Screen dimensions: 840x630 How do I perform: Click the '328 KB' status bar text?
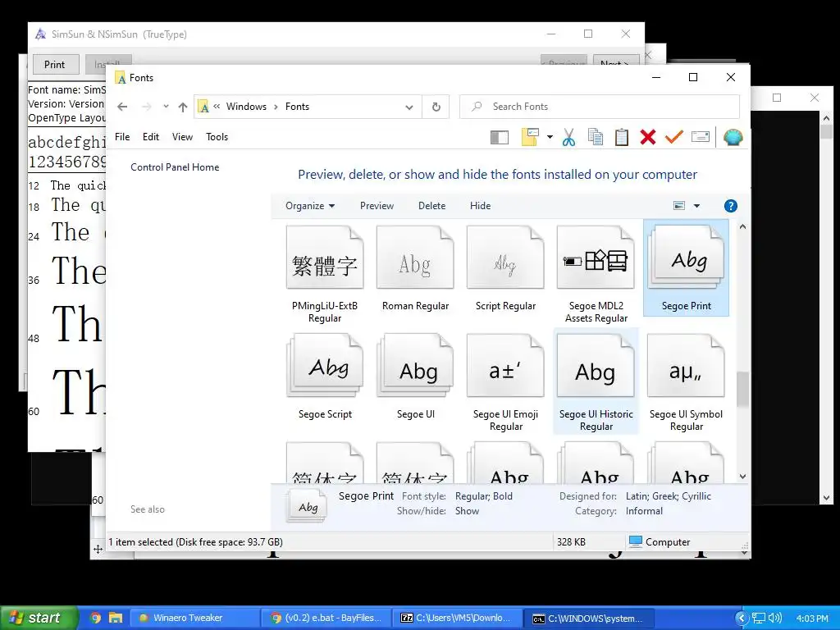[571, 541]
